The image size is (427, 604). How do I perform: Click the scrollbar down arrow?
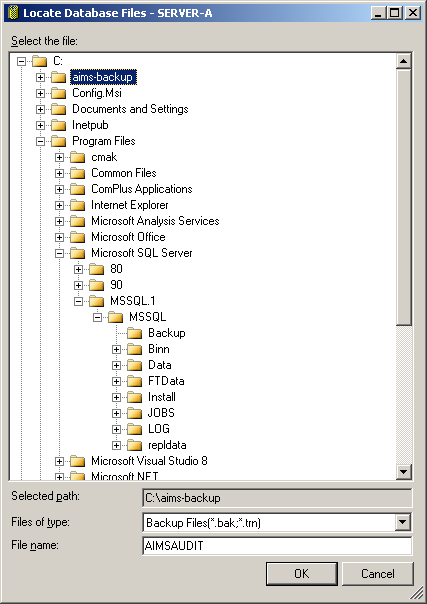404,471
